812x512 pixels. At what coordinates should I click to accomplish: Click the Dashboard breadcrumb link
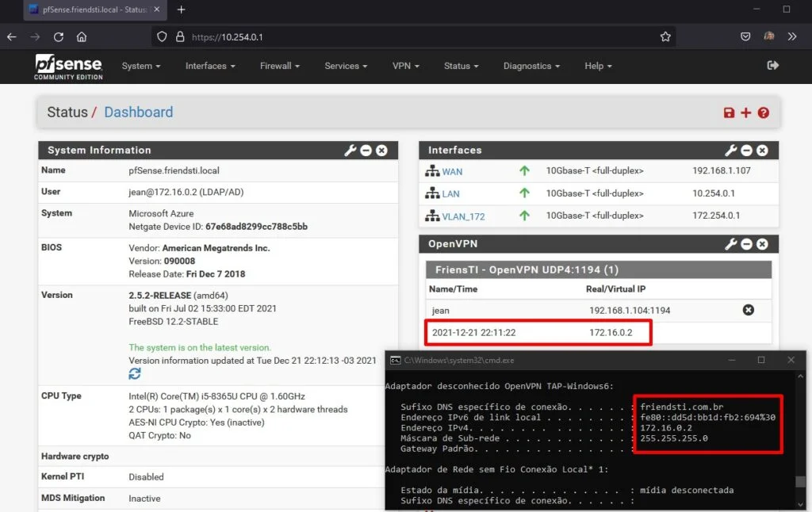coord(138,113)
